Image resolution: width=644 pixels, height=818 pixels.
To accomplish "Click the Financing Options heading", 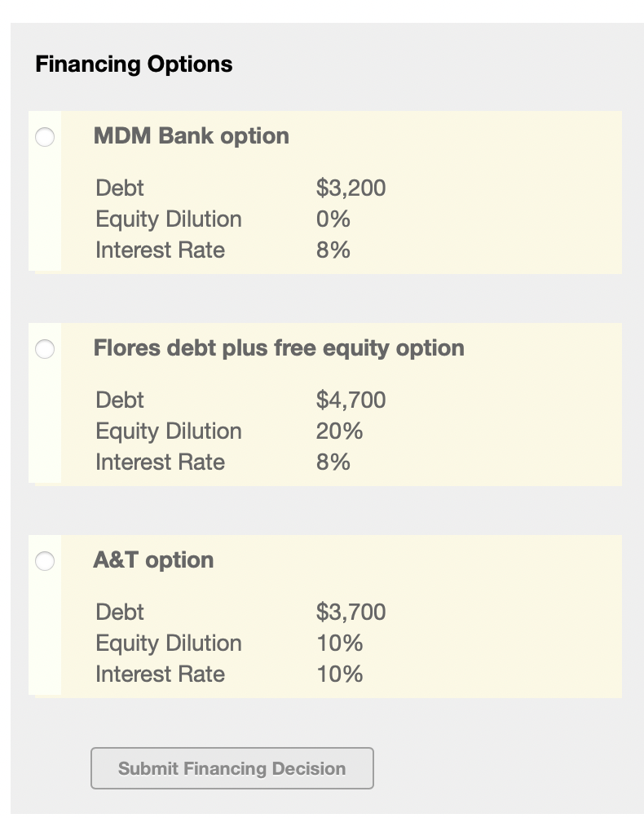I will click(x=134, y=64).
